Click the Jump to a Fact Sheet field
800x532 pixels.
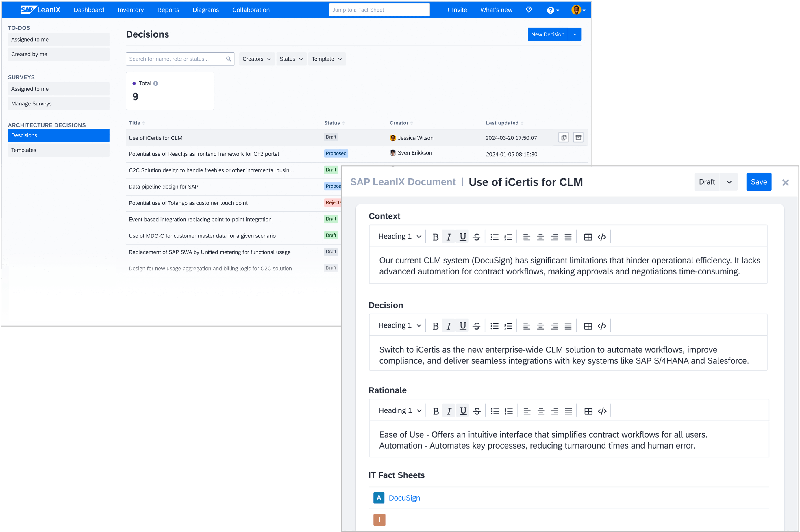(x=379, y=10)
